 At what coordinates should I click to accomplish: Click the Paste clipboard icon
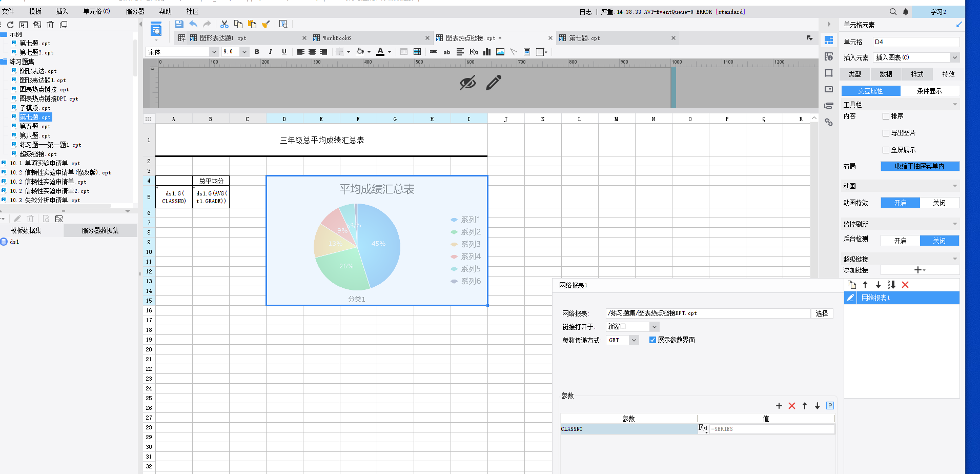pos(252,24)
